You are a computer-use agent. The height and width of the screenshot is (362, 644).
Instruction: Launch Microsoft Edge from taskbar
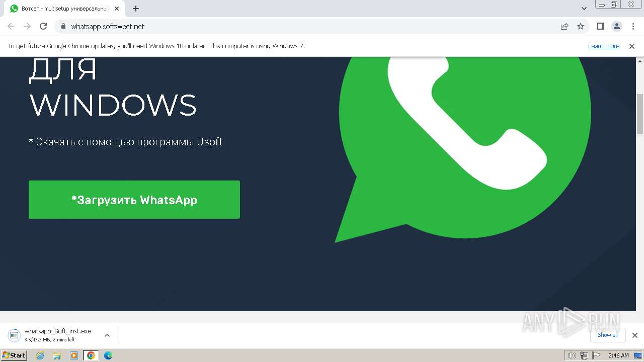pyautogui.click(x=108, y=355)
